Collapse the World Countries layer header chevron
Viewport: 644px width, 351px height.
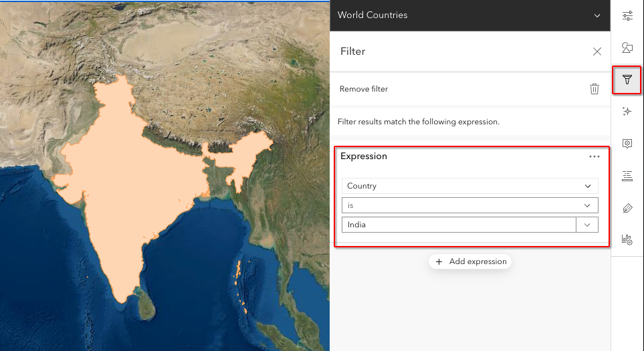[597, 15]
